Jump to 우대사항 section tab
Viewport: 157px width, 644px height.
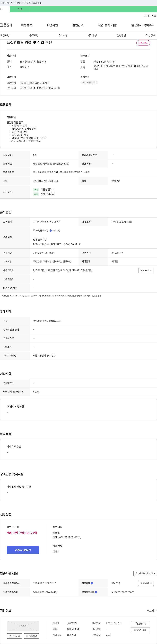tap(63, 36)
